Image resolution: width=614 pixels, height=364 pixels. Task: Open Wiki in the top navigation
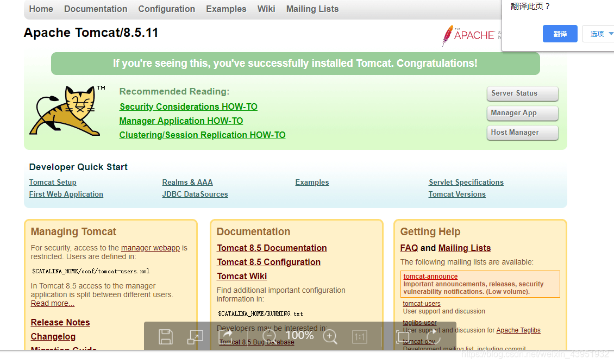click(266, 9)
